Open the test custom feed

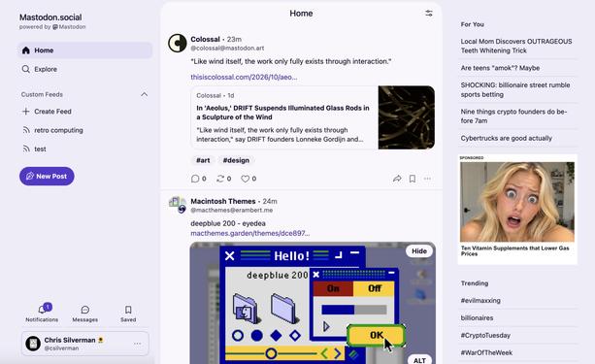[x=40, y=149]
